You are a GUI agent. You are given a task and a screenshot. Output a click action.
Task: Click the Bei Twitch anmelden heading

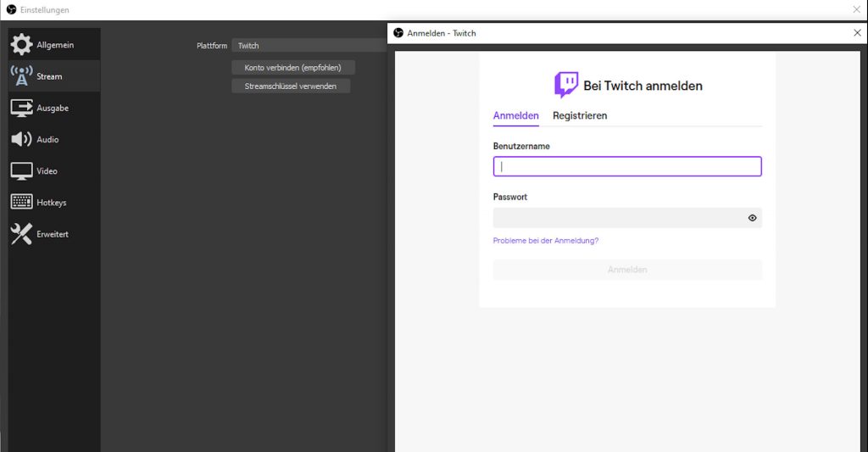click(x=643, y=86)
